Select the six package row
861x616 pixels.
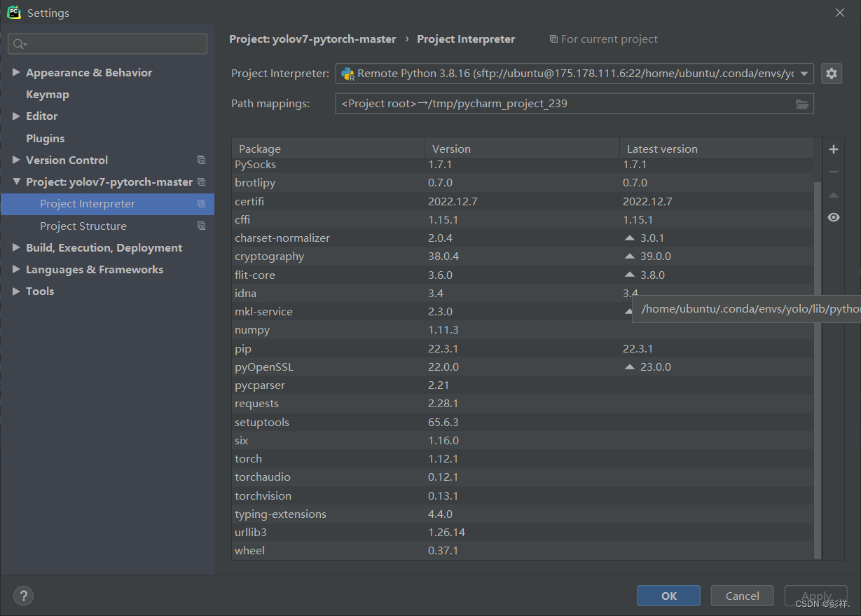[523, 440]
